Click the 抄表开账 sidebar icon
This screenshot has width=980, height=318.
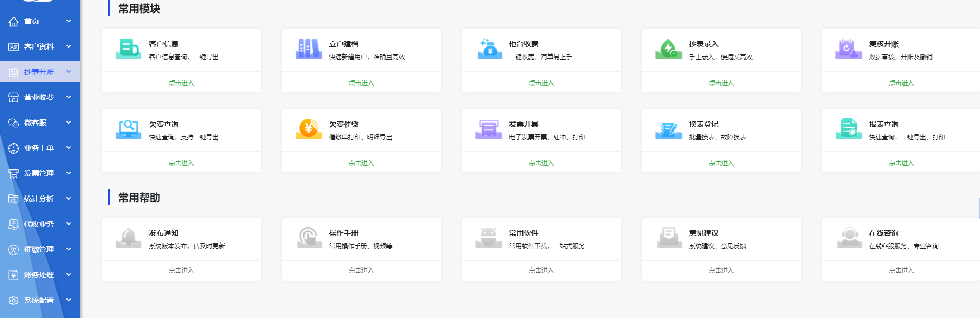pos(14,72)
